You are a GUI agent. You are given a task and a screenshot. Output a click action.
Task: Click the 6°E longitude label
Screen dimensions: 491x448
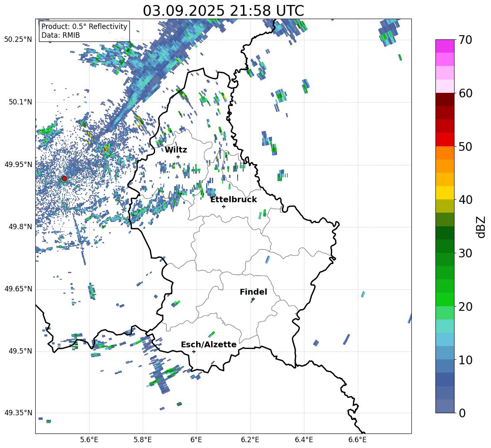tap(196, 440)
